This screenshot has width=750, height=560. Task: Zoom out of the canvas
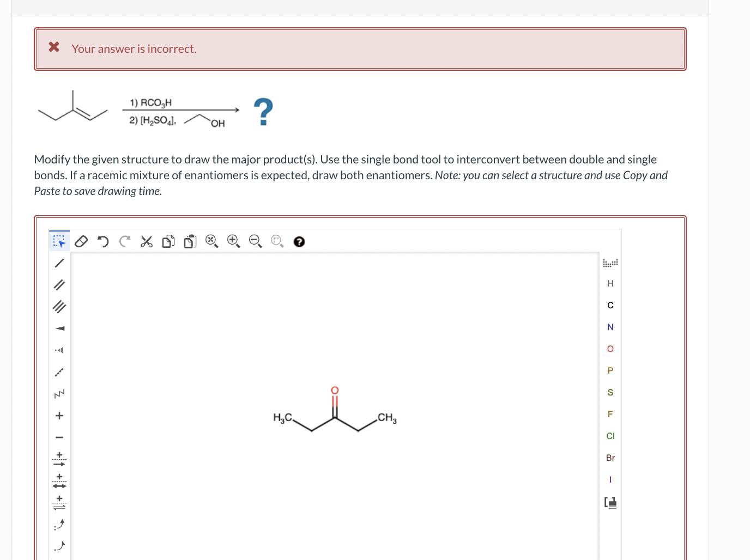255,241
